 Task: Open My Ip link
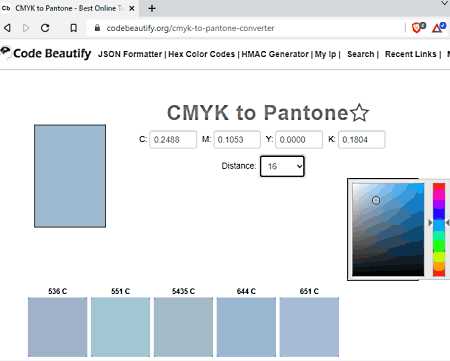[325, 54]
